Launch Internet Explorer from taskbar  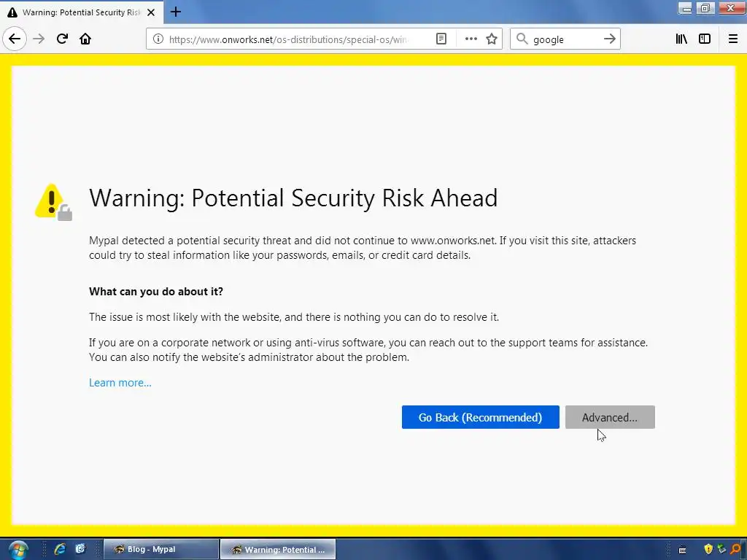click(x=60, y=549)
